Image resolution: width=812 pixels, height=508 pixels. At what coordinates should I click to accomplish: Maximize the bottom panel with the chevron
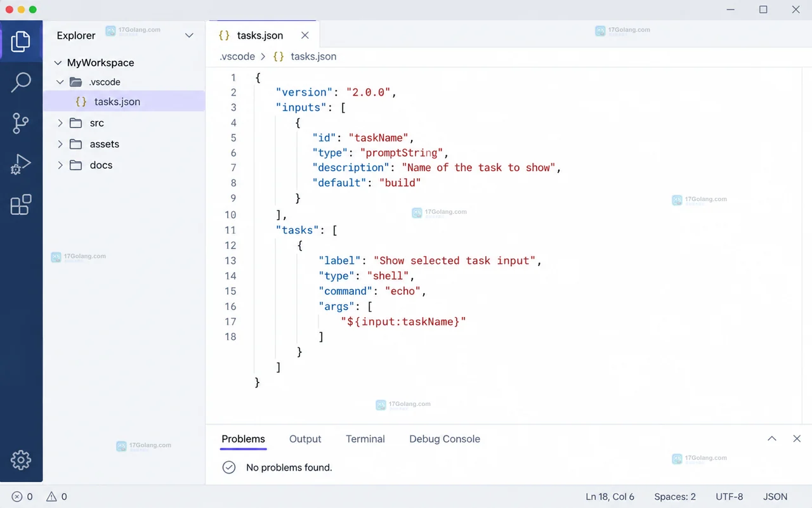(772, 439)
